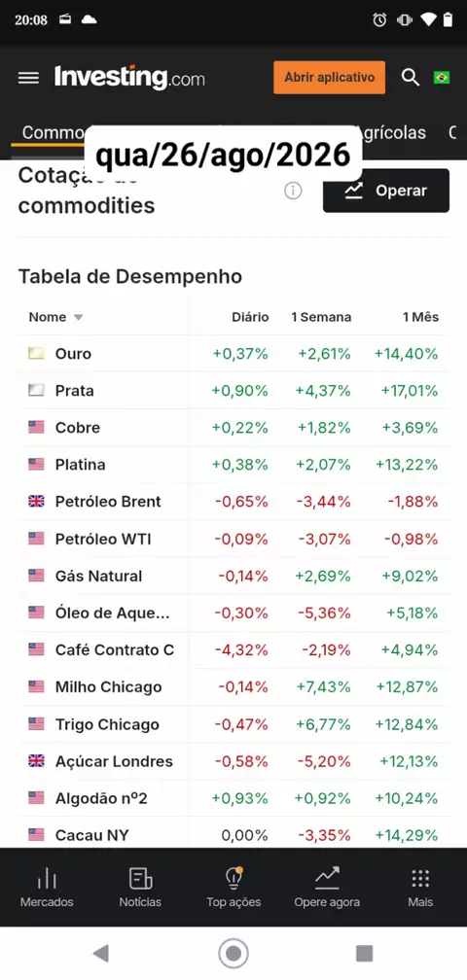This screenshot has width=467, height=980.
Task: Tap the info circle beside commodities heading
Action: pos(293,191)
